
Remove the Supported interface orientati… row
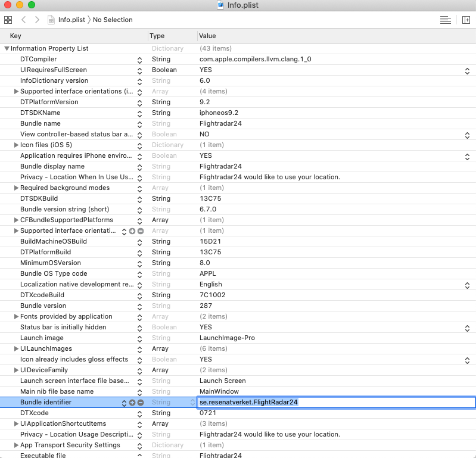click(x=141, y=231)
